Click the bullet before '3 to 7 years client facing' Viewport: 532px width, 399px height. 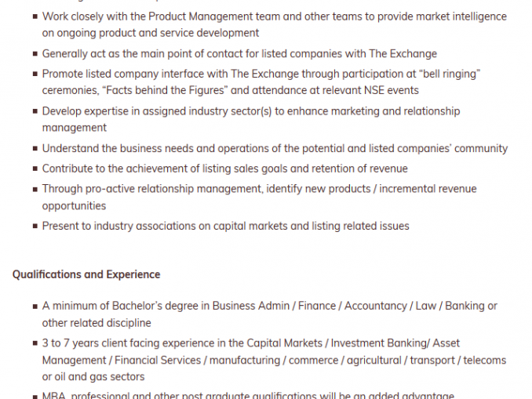[x=35, y=343]
